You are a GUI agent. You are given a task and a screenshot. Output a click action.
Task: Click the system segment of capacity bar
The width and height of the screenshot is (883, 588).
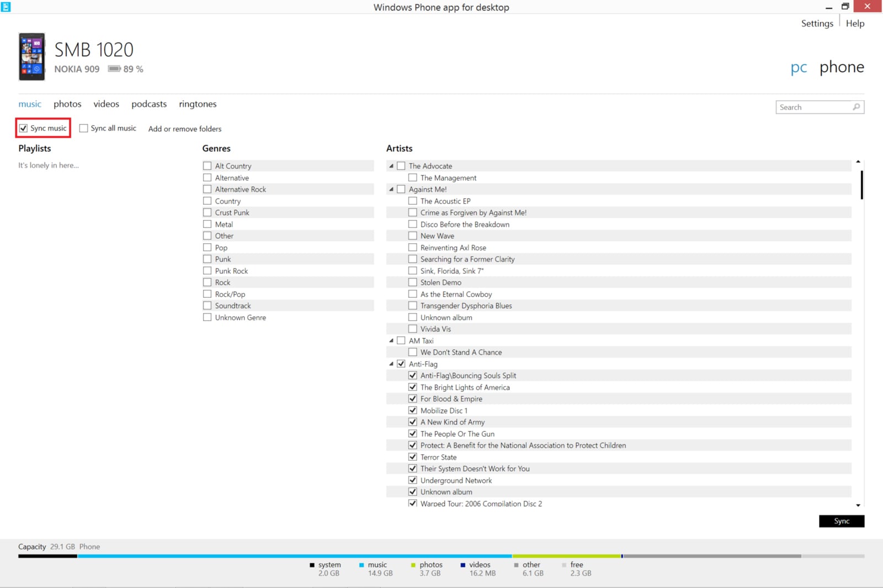coord(47,556)
